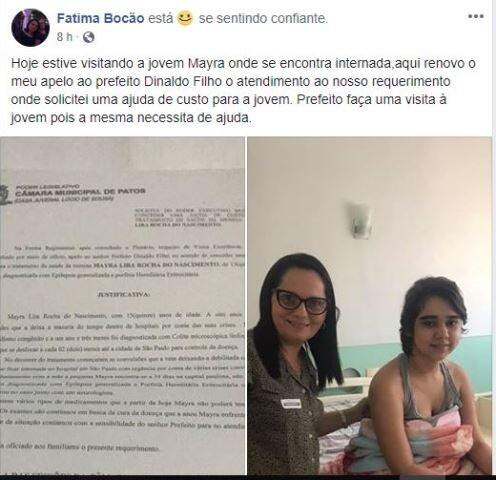
Task: Click the 'se sentindo confiante' feeling text
Action: (263, 18)
